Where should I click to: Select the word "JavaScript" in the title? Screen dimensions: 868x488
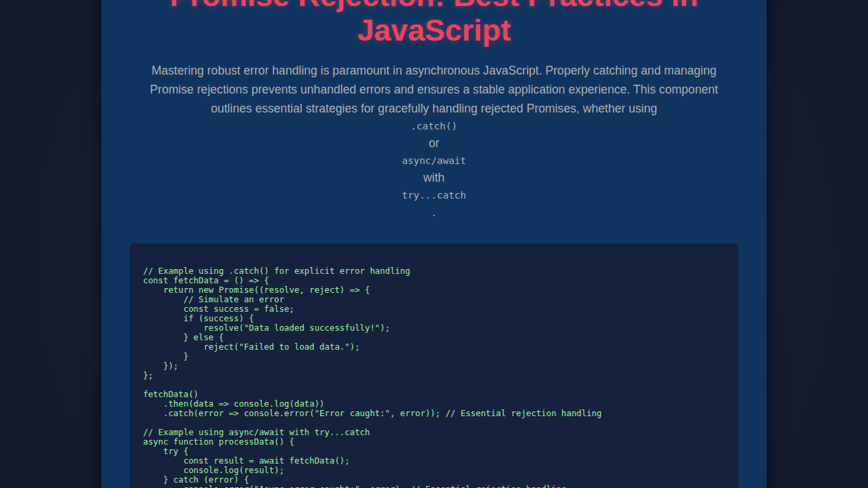434,30
